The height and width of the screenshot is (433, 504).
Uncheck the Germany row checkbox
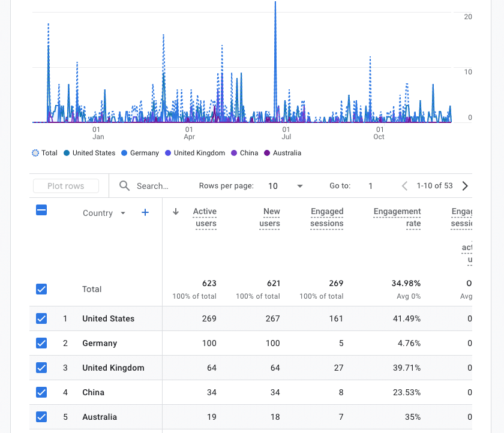coord(41,343)
